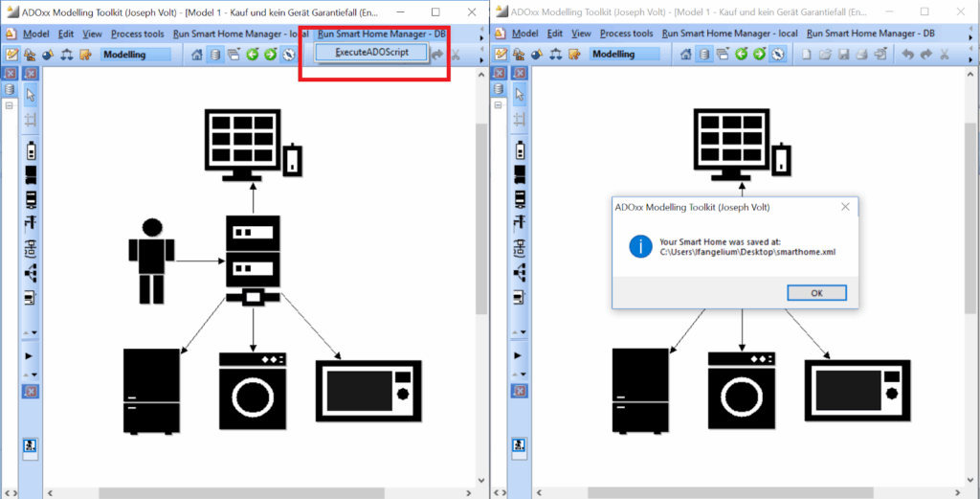Click the save diskette icon in right window
980x499 pixels.
[x=844, y=55]
